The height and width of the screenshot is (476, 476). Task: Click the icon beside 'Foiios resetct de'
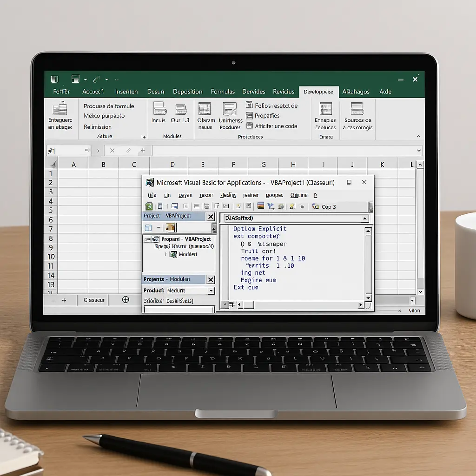[249, 105]
